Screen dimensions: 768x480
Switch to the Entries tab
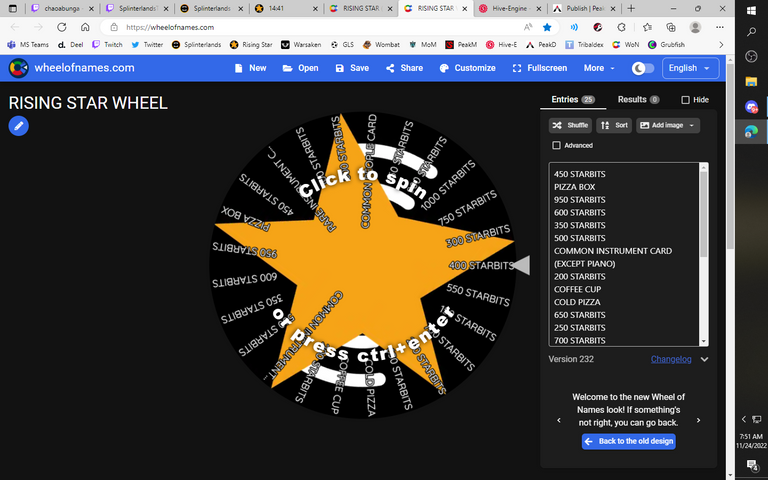[x=573, y=99]
